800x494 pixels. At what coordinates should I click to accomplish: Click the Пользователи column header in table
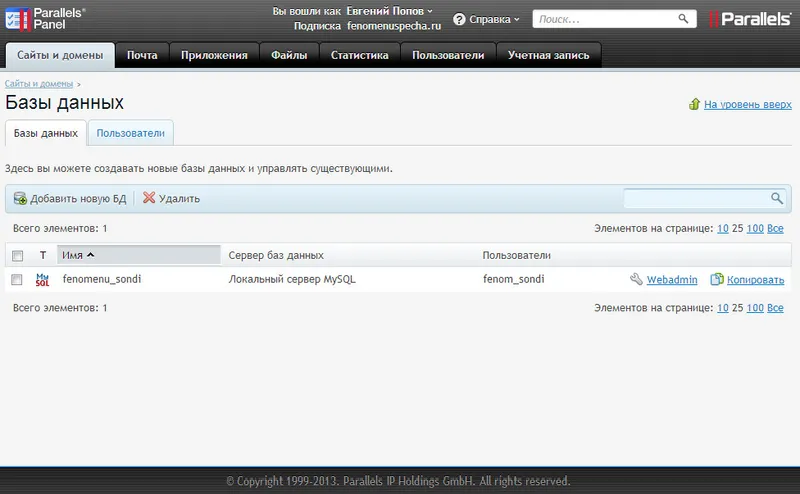pos(516,255)
